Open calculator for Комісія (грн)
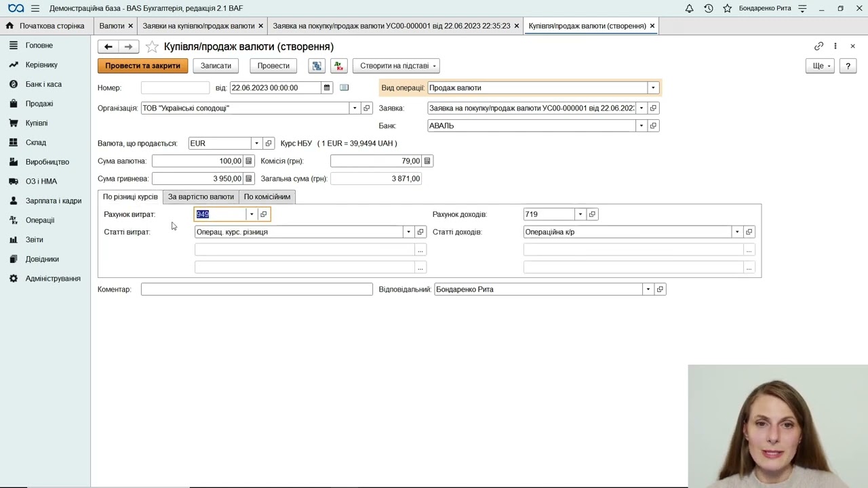The height and width of the screenshot is (488, 868). click(x=427, y=161)
